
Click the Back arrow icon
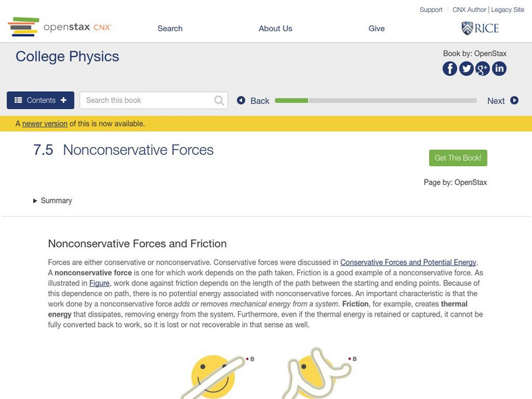pyautogui.click(x=241, y=100)
